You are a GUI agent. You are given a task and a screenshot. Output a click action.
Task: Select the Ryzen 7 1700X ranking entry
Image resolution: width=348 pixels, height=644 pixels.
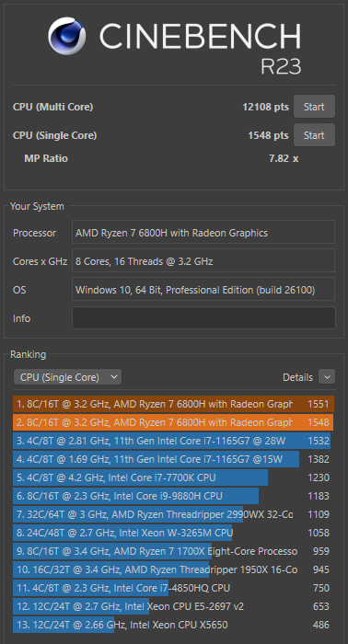pyautogui.click(x=173, y=551)
